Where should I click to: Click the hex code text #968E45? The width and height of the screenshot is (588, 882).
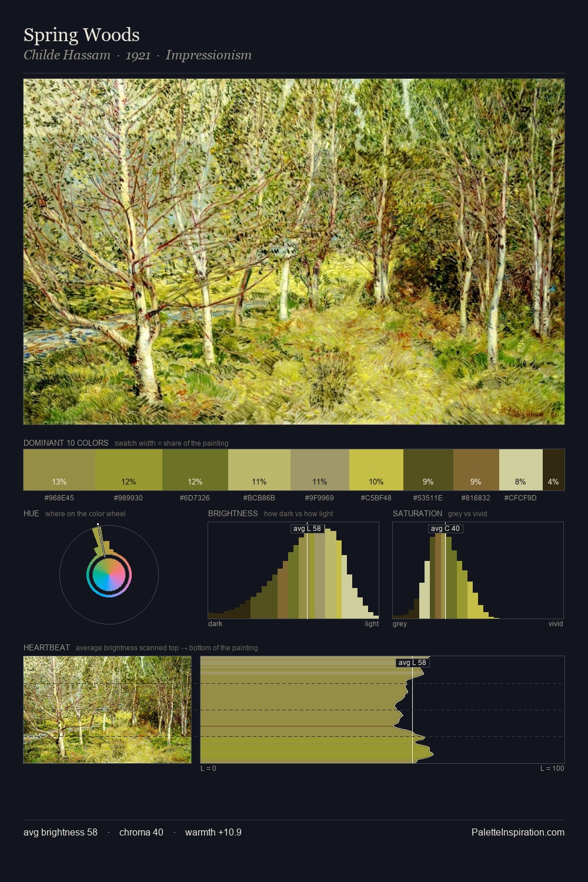[x=59, y=497]
